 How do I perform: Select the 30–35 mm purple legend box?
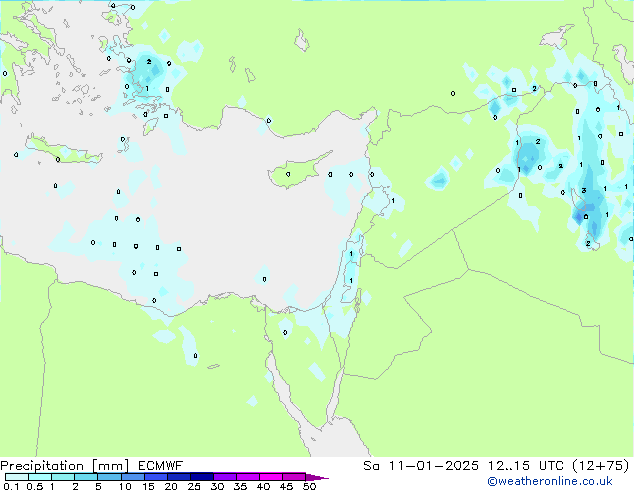pyautogui.click(x=224, y=477)
